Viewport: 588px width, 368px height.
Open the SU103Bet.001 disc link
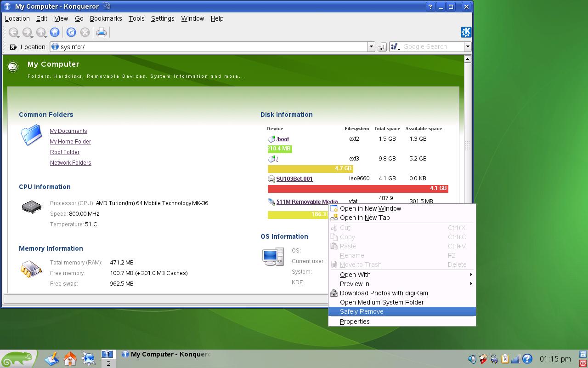294,178
